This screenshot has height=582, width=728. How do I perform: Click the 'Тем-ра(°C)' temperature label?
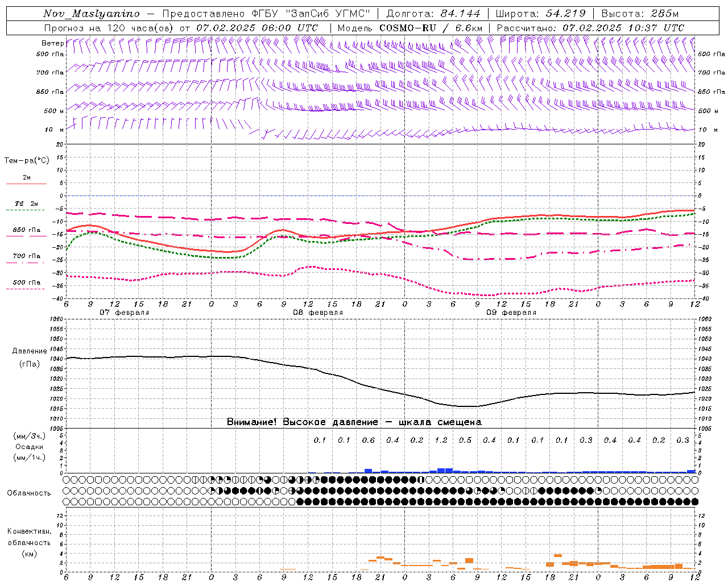click(x=27, y=161)
